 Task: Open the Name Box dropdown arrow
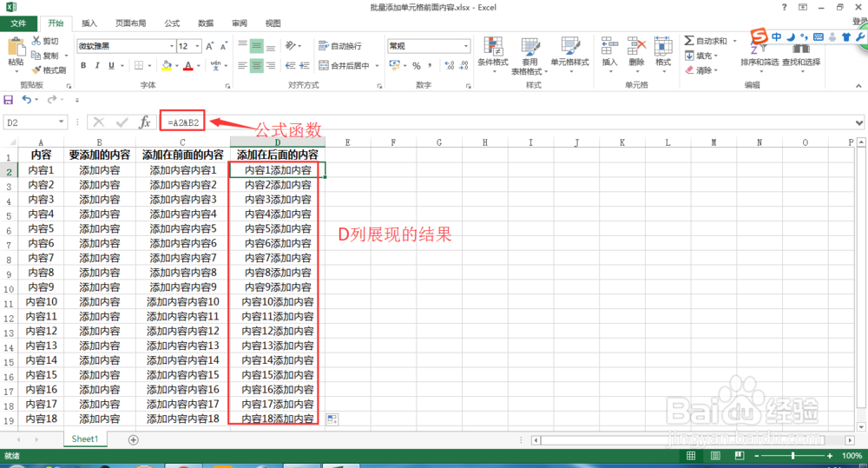tap(61, 122)
